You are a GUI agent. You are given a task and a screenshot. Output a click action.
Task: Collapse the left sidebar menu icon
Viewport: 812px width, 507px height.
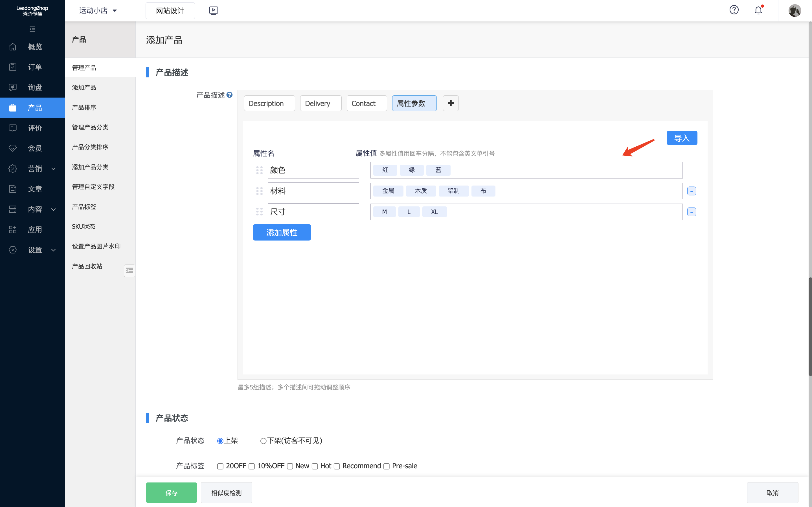[32, 29]
